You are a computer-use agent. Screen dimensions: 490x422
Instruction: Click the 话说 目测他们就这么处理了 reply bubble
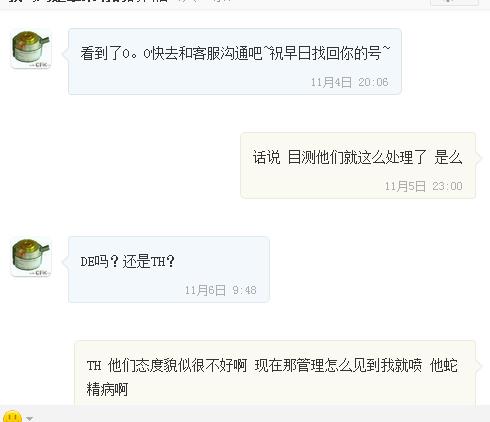tap(358, 165)
